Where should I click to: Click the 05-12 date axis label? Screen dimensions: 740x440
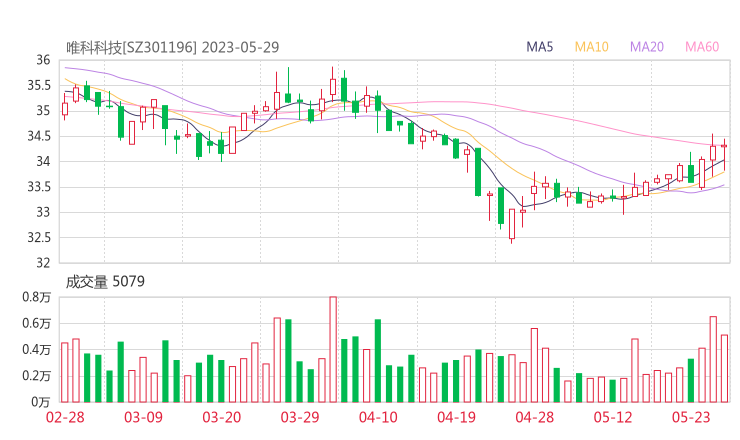(613, 417)
